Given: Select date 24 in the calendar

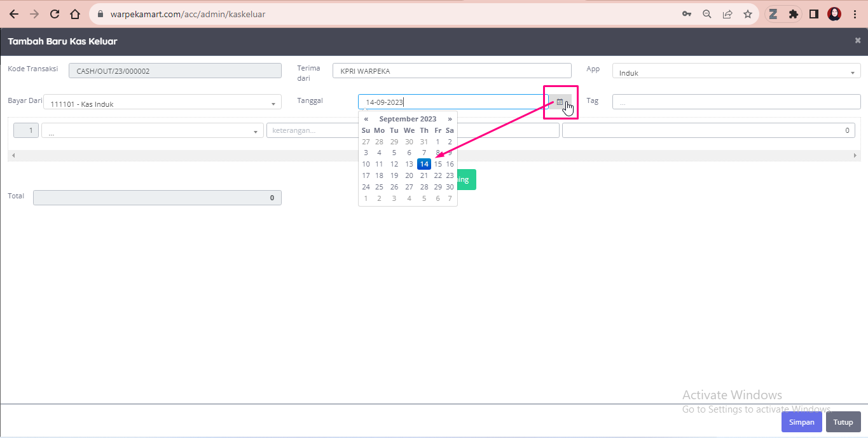Looking at the screenshot, I should 366,187.
